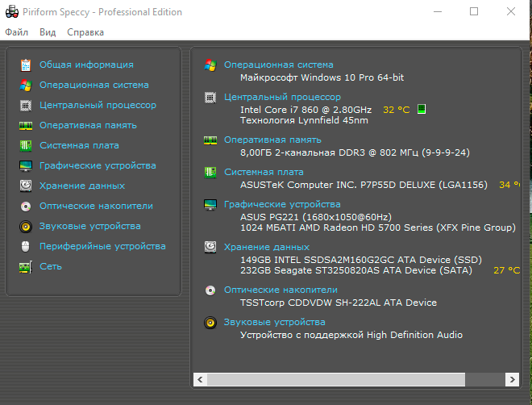Viewport: 532px width, 405px height.
Task: Select Хранение данных in sidebar
Action: pyautogui.click(x=82, y=186)
